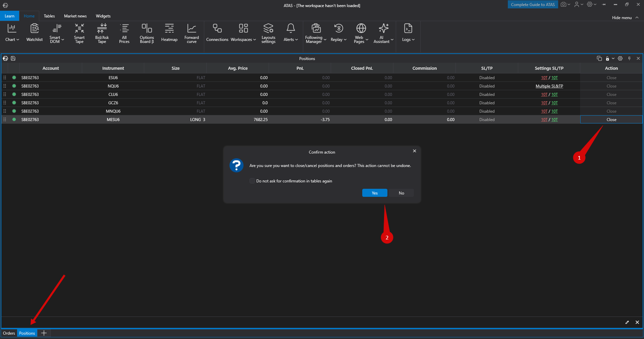644x339 pixels.
Task: Open the Watchlist panel
Action: [x=35, y=33]
